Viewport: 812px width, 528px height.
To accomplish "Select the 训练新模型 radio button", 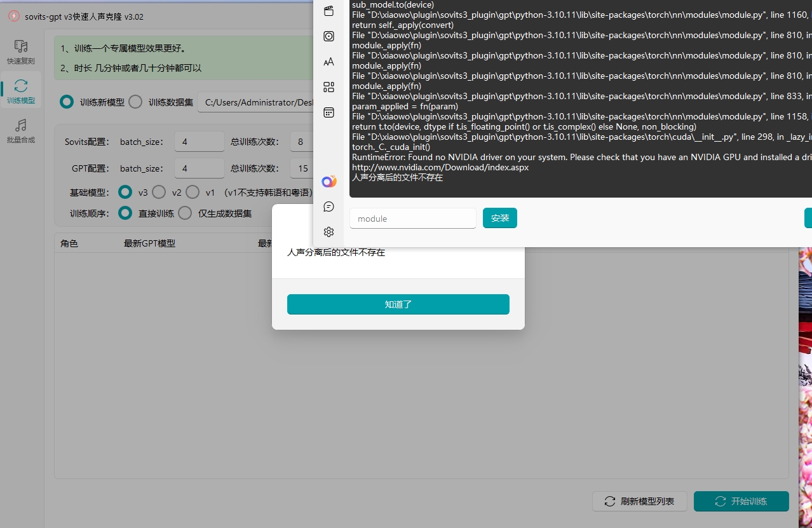I will (67, 102).
